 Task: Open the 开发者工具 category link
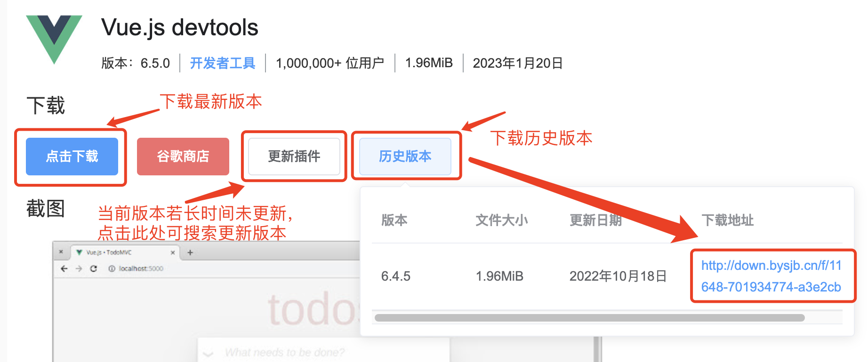coord(222,63)
